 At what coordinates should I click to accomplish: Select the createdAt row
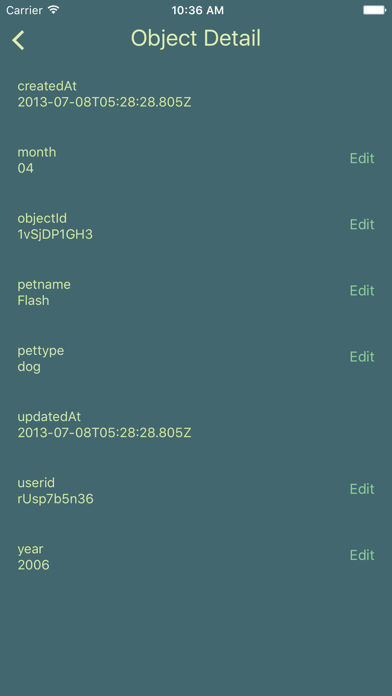point(196,94)
